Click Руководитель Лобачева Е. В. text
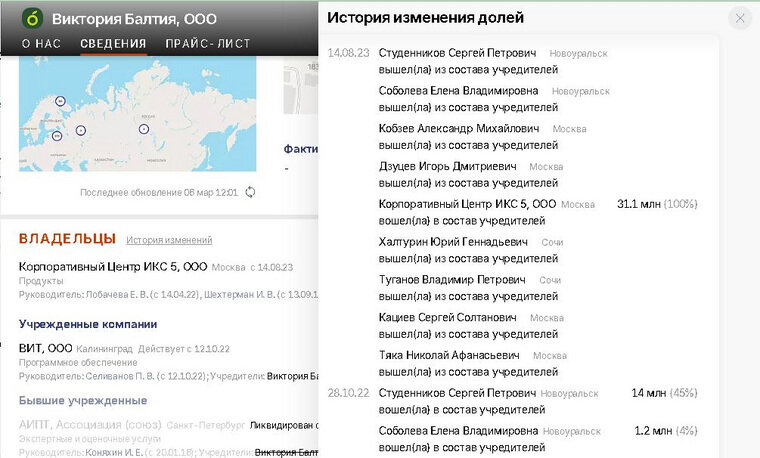Screen dimensions: 760x458 coord(109,295)
